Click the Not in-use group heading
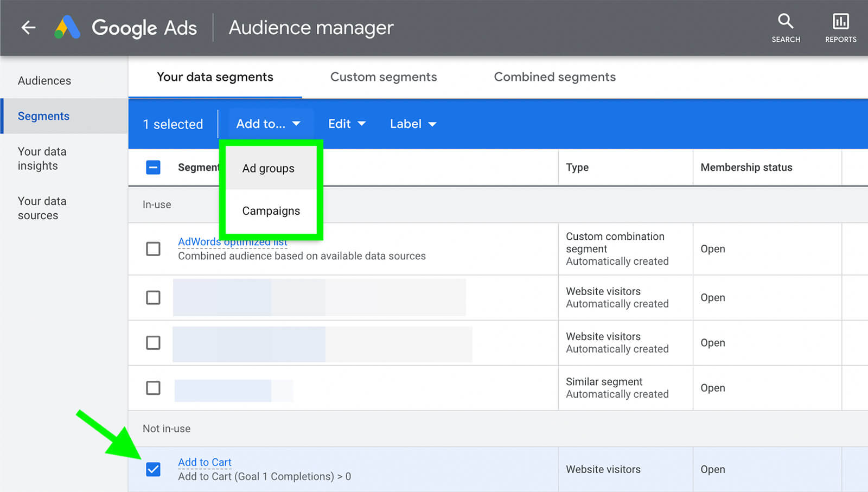 click(x=167, y=429)
